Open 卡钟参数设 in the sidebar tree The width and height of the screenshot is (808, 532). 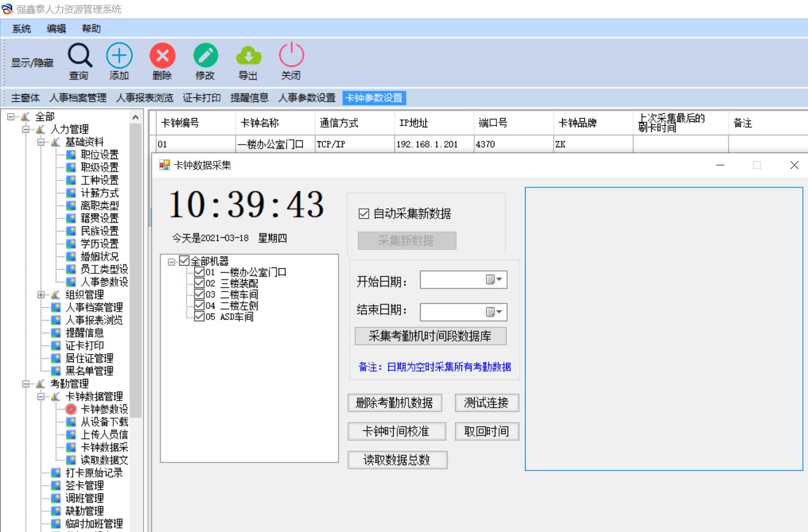click(x=104, y=409)
